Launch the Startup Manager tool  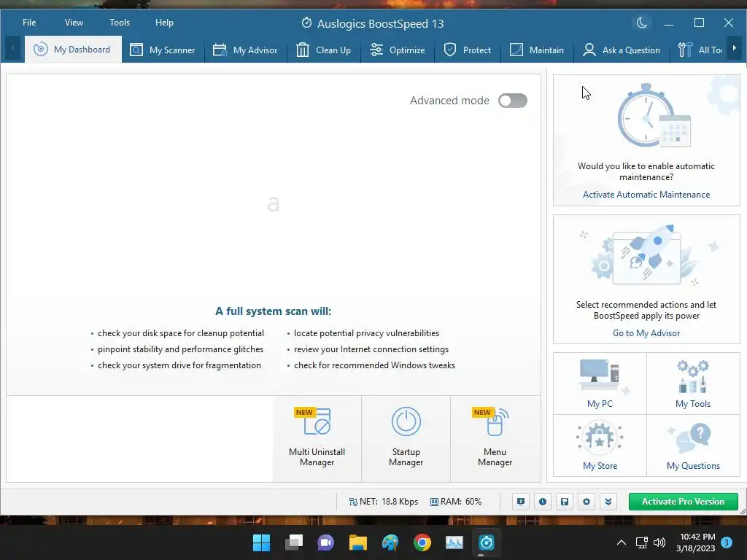click(x=406, y=438)
